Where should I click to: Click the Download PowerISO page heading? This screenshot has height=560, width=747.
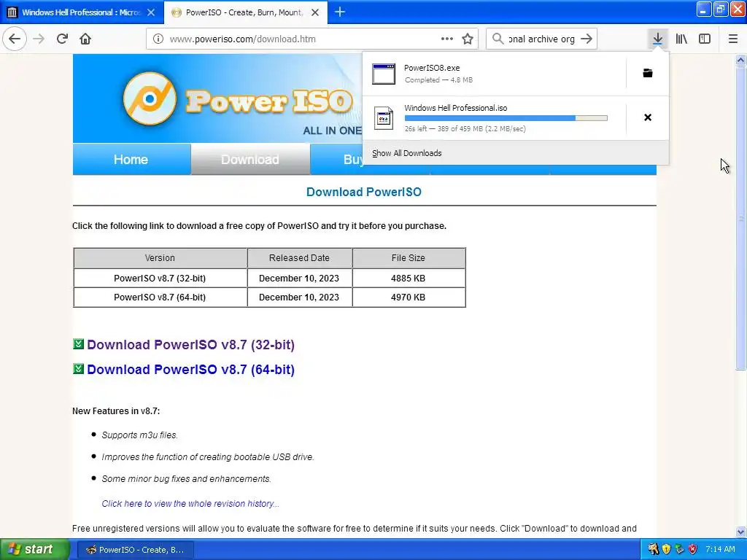pos(364,192)
